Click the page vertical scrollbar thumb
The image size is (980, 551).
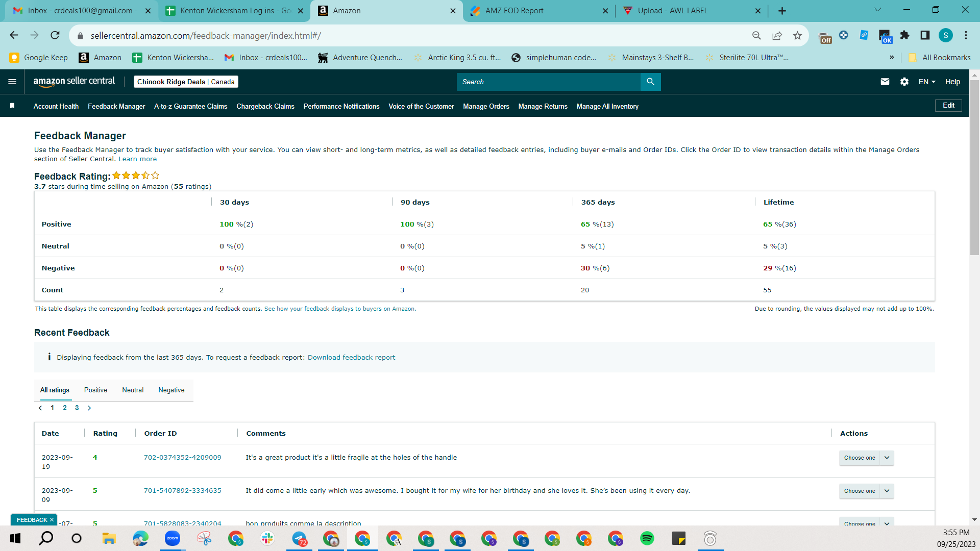click(x=974, y=167)
